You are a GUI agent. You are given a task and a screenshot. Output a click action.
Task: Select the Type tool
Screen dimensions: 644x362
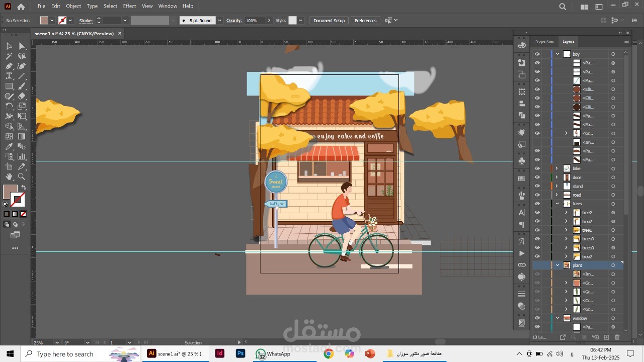[9, 76]
